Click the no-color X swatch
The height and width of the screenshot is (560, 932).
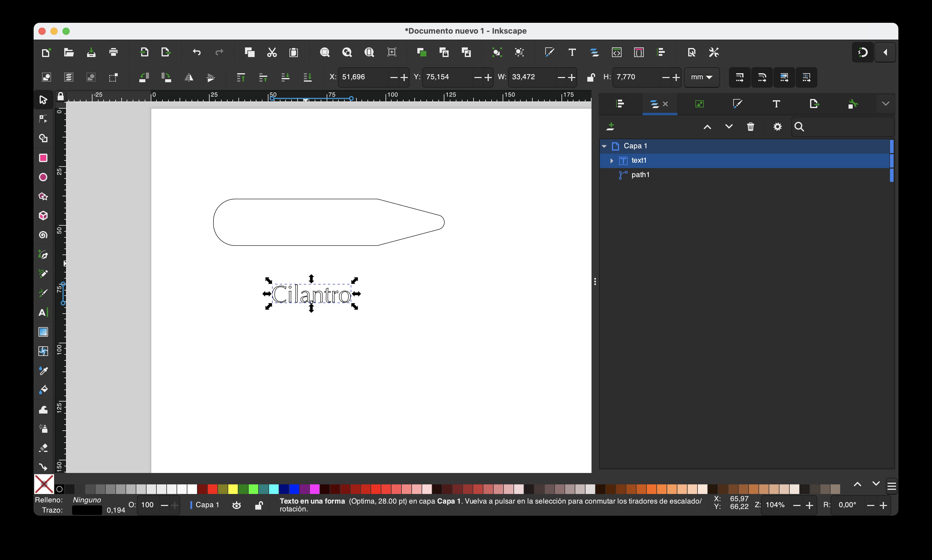point(44,484)
